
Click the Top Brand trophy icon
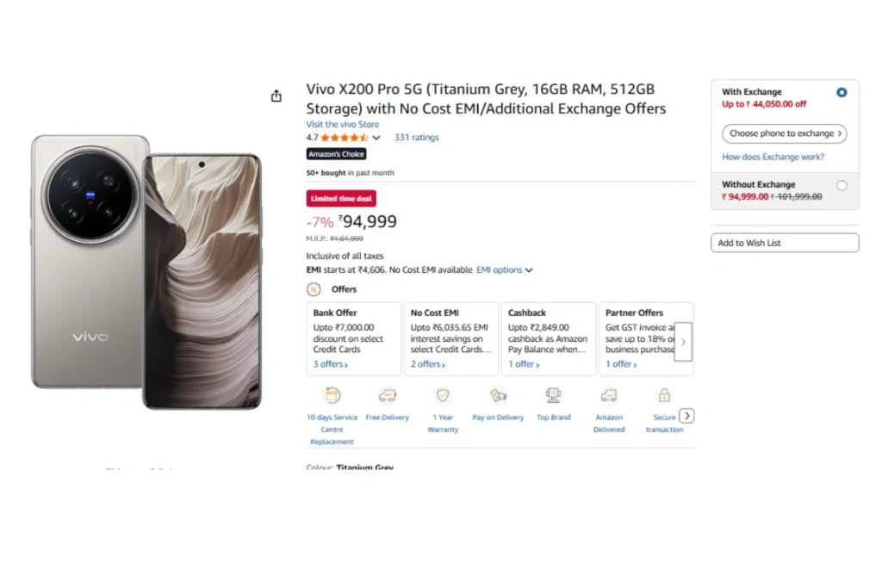click(x=554, y=396)
